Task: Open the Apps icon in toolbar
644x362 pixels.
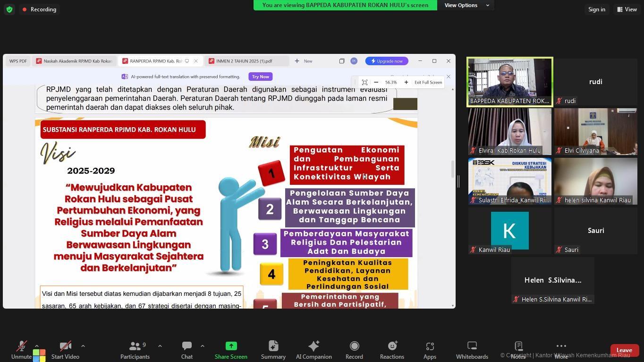Action: 429,346
